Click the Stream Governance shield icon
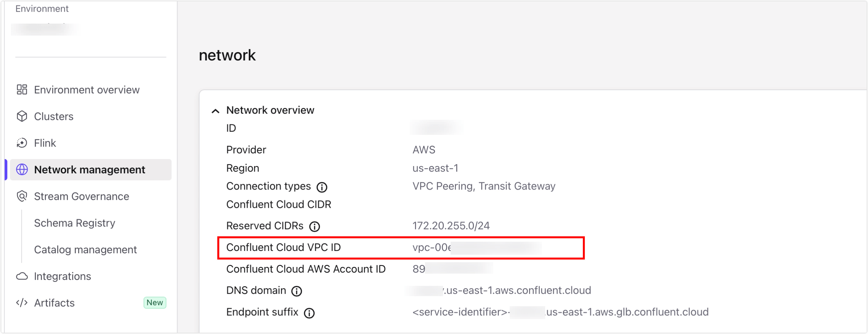Image resolution: width=868 pixels, height=334 pixels. (x=22, y=196)
